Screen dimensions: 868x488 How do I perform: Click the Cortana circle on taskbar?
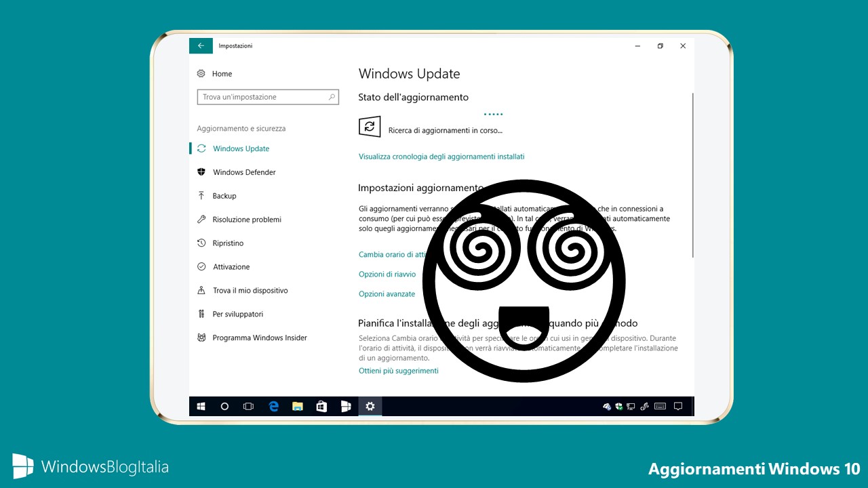(x=224, y=406)
